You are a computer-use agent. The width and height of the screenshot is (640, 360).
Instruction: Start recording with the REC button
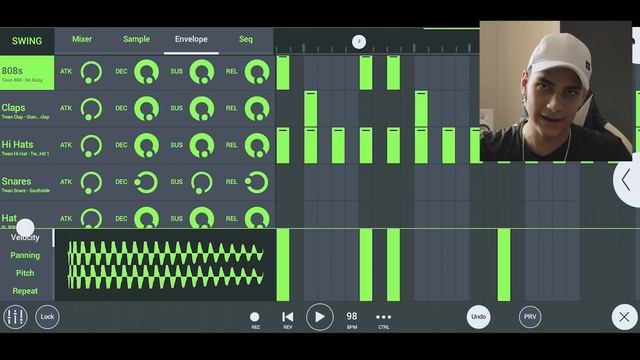coord(255,320)
